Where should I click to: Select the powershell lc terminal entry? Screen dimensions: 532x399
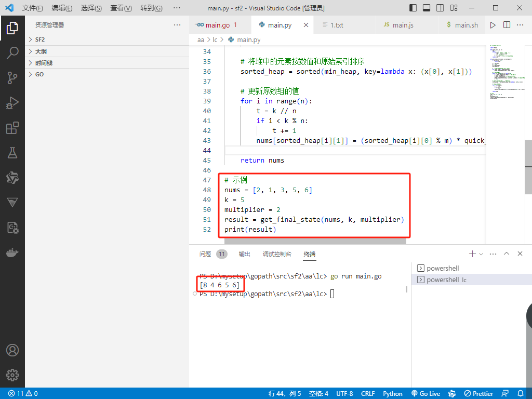point(472,280)
